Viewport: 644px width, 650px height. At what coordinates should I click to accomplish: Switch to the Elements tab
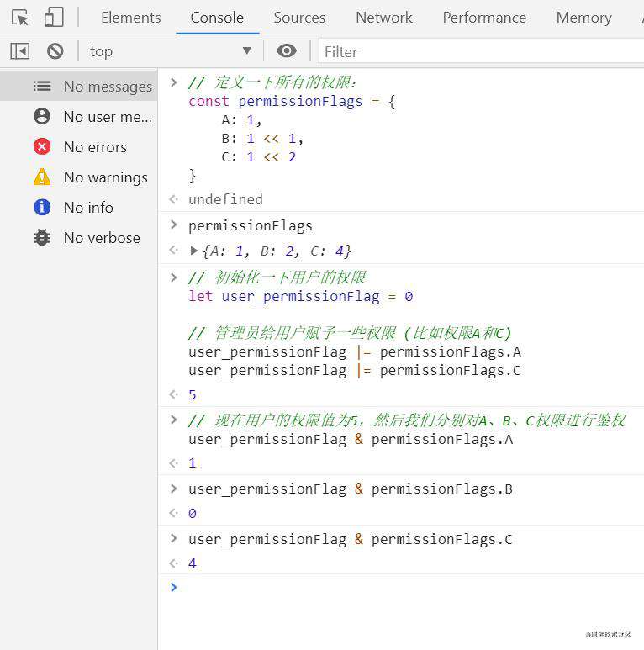click(131, 18)
